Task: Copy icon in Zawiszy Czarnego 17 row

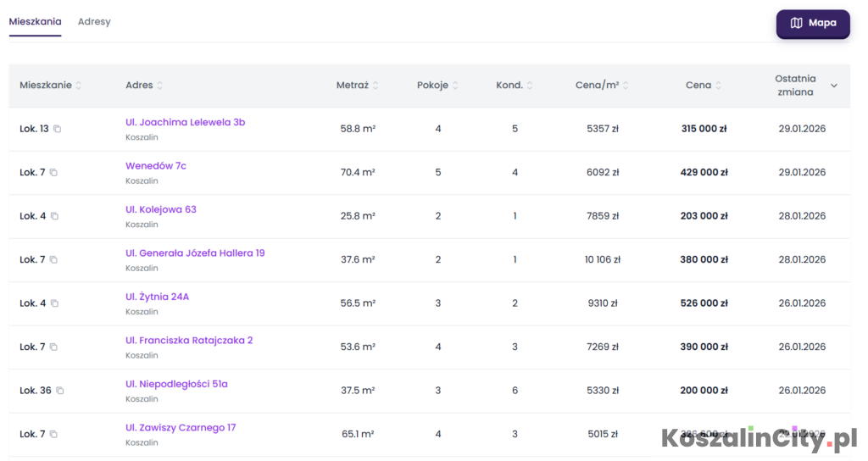Action: pyautogui.click(x=53, y=435)
